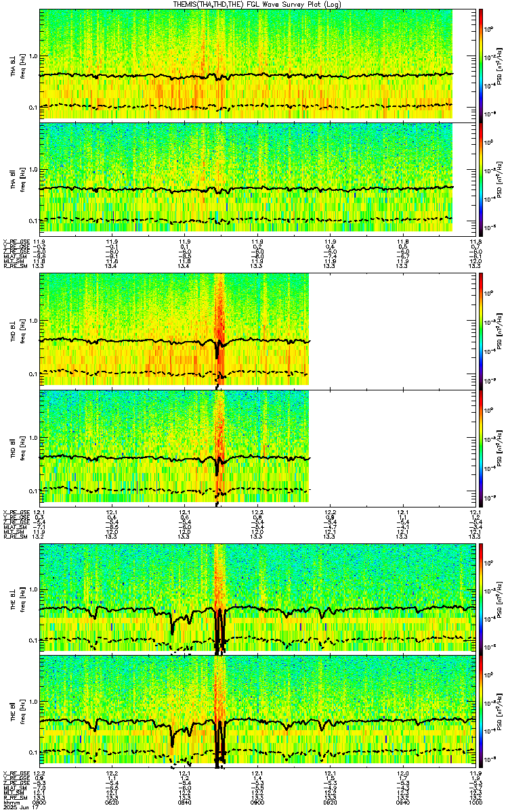Select the THD B-perpendicular spectrogram panel
This screenshot has width=508, height=812.
click(x=174, y=330)
